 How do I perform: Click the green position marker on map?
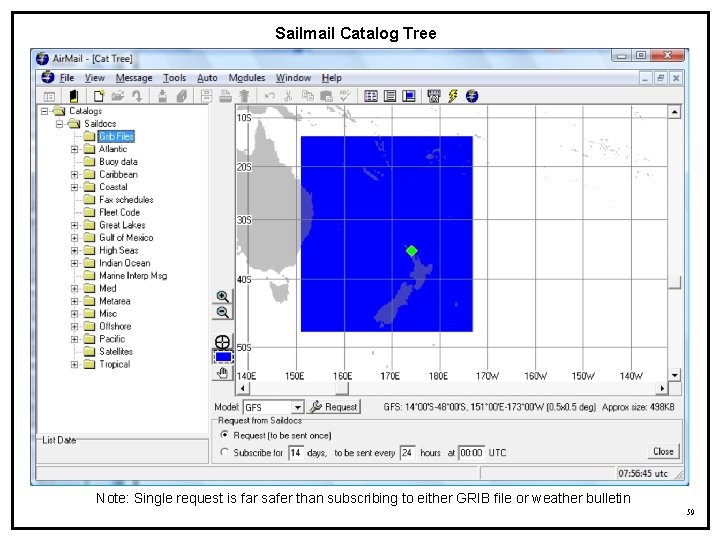[411, 250]
